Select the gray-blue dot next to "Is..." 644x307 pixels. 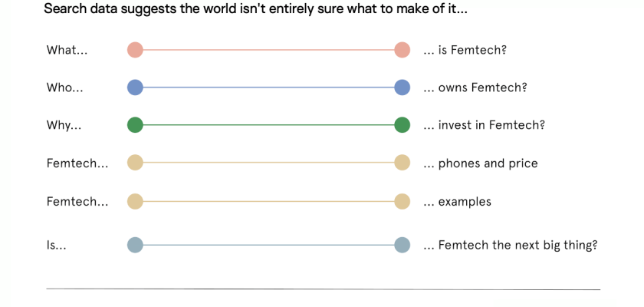135,246
